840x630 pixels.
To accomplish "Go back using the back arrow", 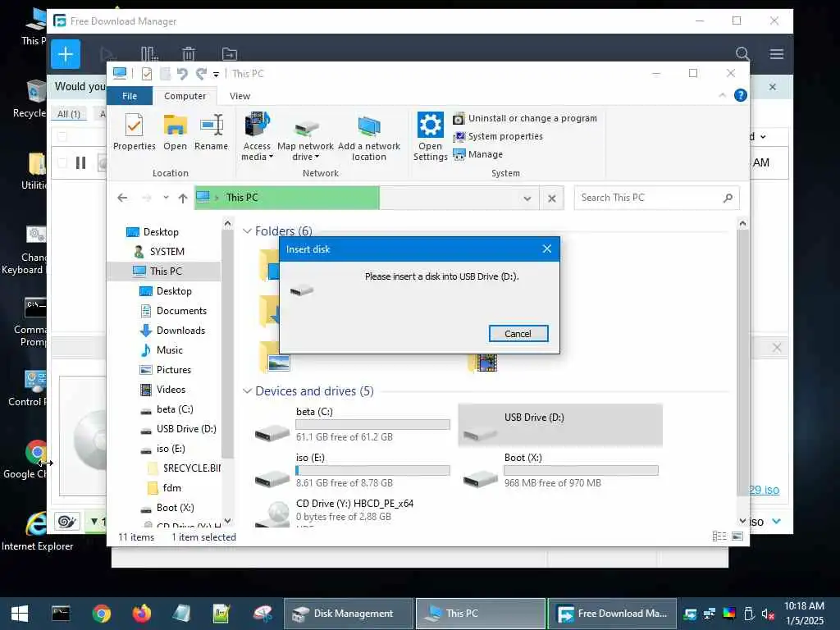I will click(122, 199).
